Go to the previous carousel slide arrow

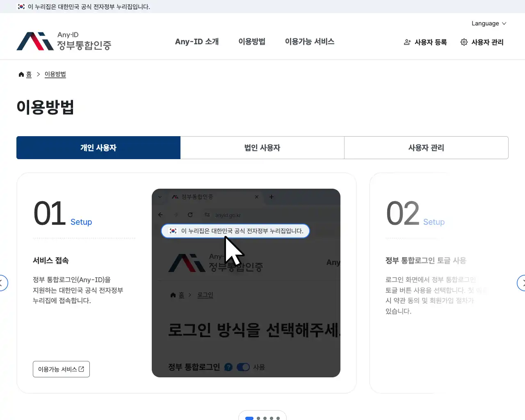tap(2, 283)
